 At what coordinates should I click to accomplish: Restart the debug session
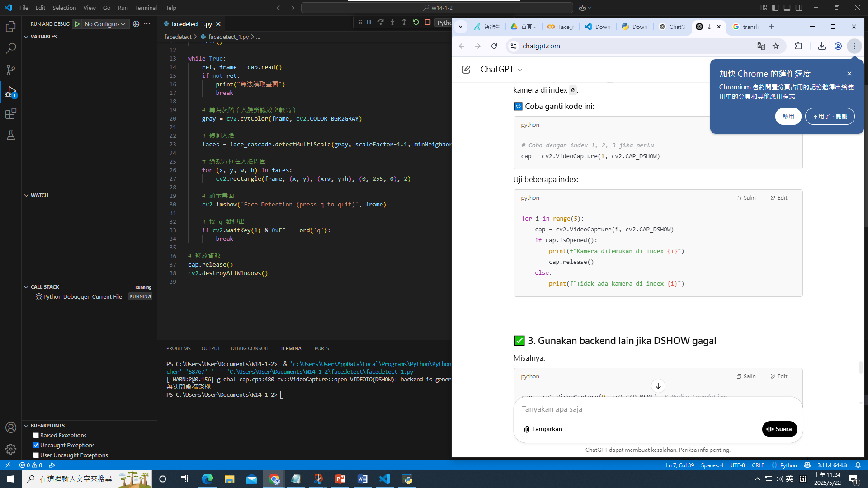coord(416,22)
